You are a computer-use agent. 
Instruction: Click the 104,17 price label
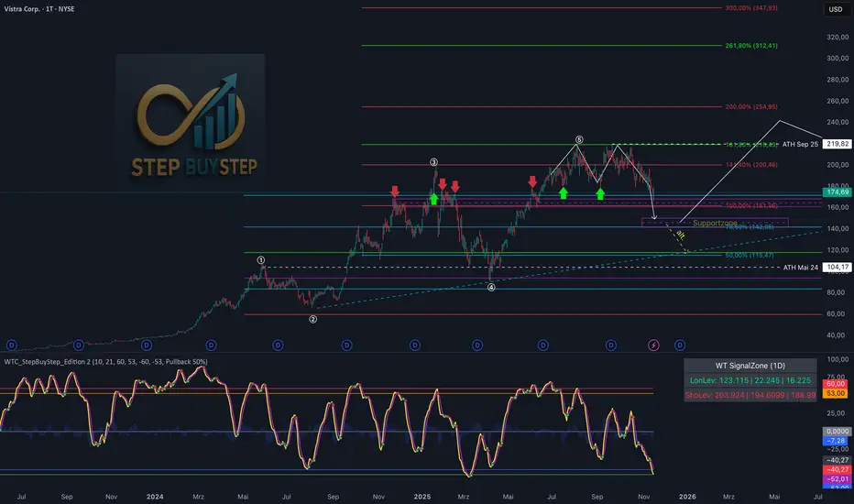[837, 267]
